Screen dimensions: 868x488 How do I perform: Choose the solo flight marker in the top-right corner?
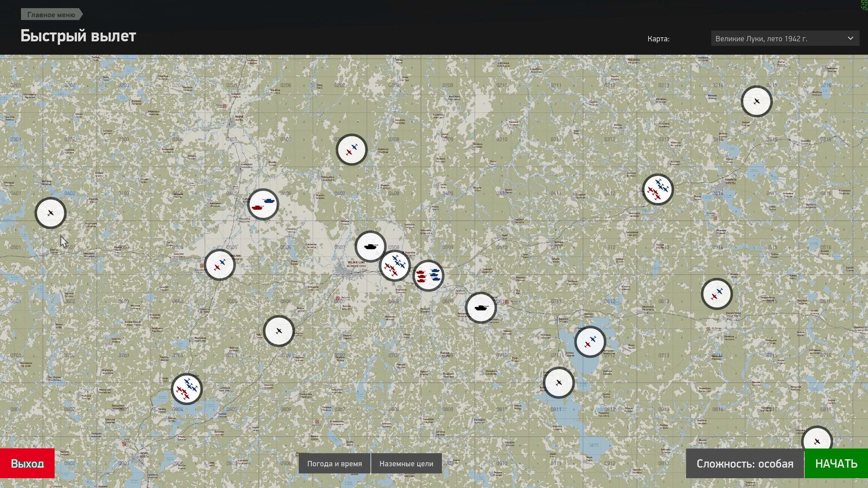point(756,101)
